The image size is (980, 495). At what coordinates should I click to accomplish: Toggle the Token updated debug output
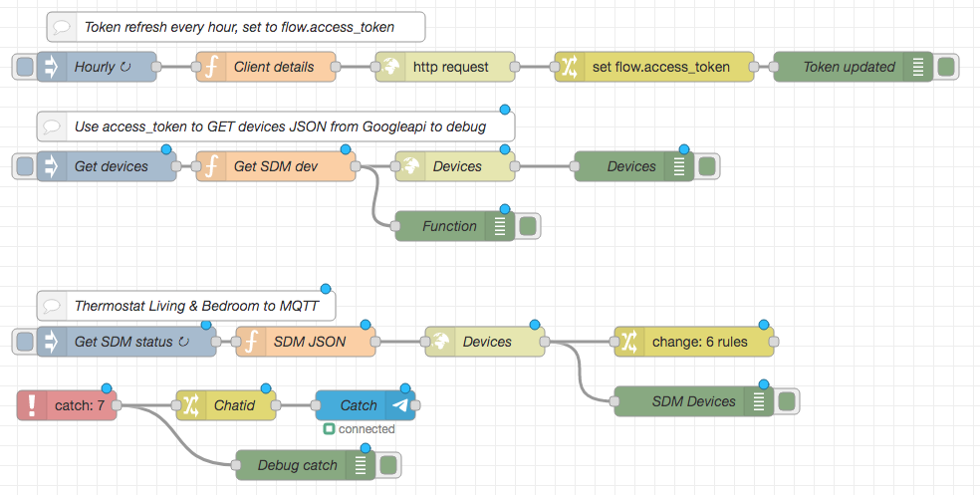[946, 67]
